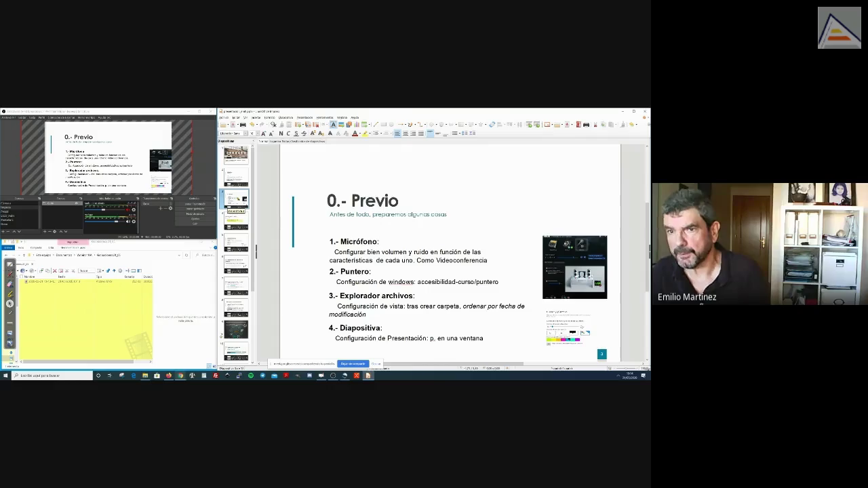
Task: Add a new scene in OBS
Action: point(3,231)
